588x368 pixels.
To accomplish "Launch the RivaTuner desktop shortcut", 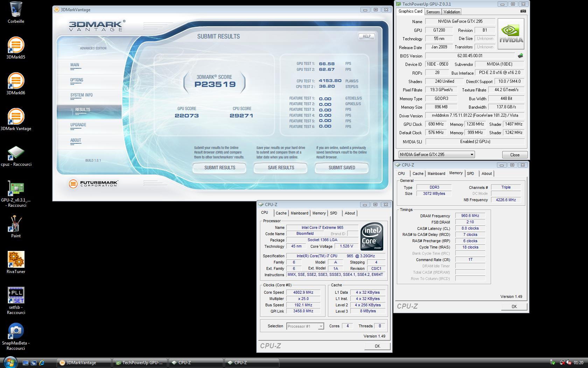I will (16, 263).
